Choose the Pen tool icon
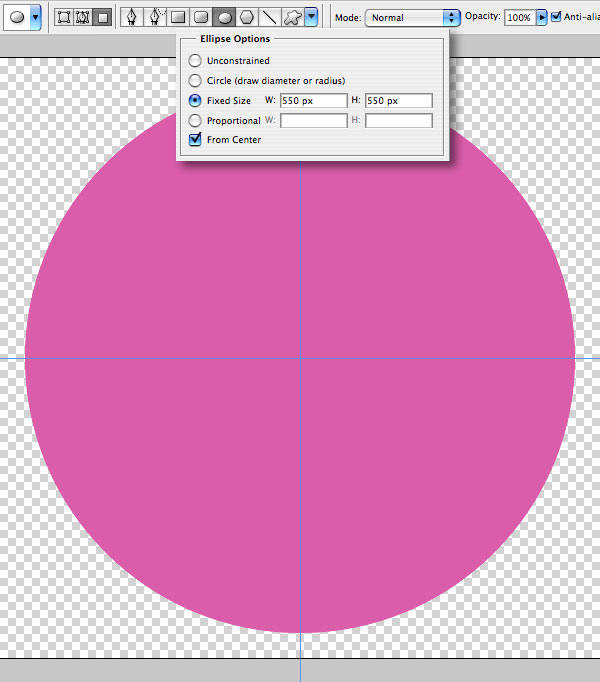The height and width of the screenshot is (682, 600). [x=131, y=17]
